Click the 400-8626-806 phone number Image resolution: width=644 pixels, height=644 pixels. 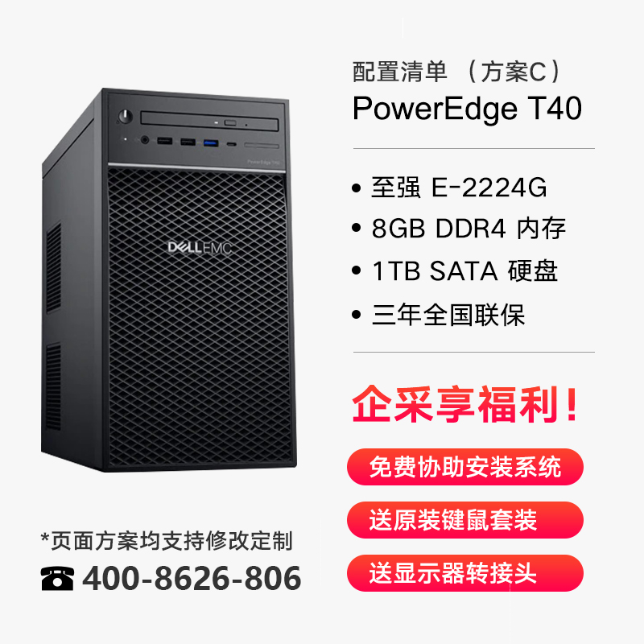coord(192,578)
